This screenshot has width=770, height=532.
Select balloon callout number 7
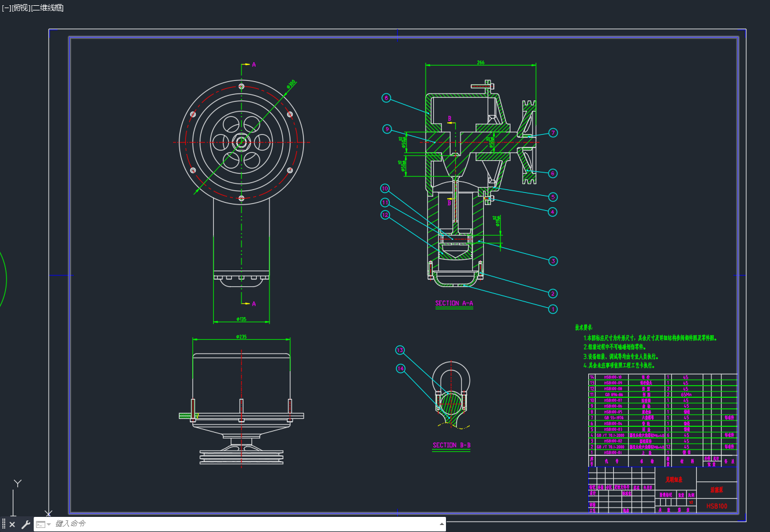(553, 133)
